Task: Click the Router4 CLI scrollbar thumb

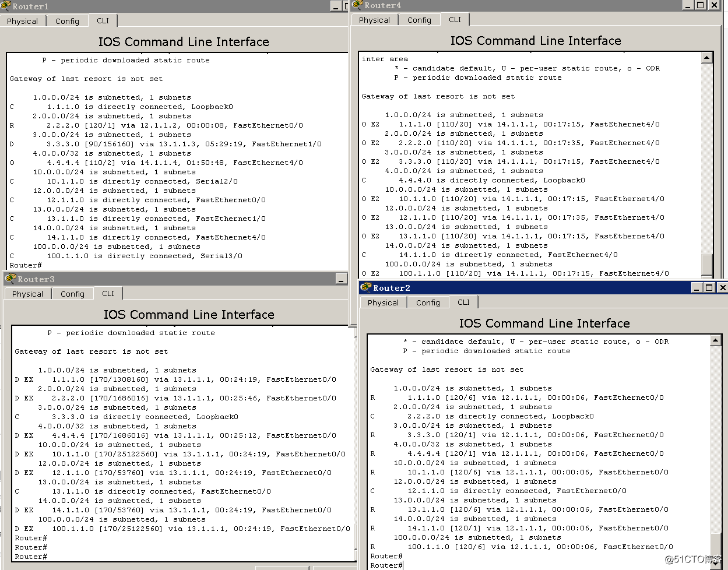Action: tap(707, 264)
